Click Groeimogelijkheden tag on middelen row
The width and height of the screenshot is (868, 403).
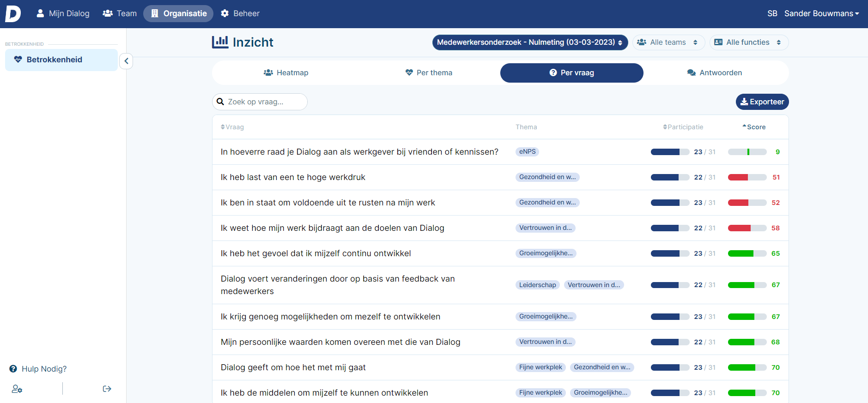pos(601,393)
